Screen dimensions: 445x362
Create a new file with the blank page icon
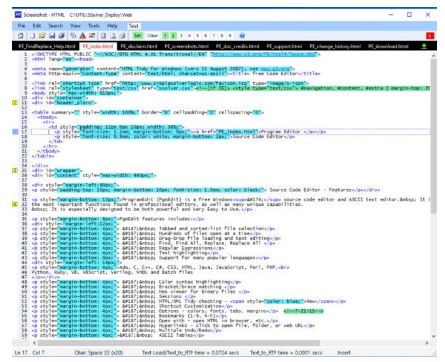pyautogui.click(x=32, y=36)
